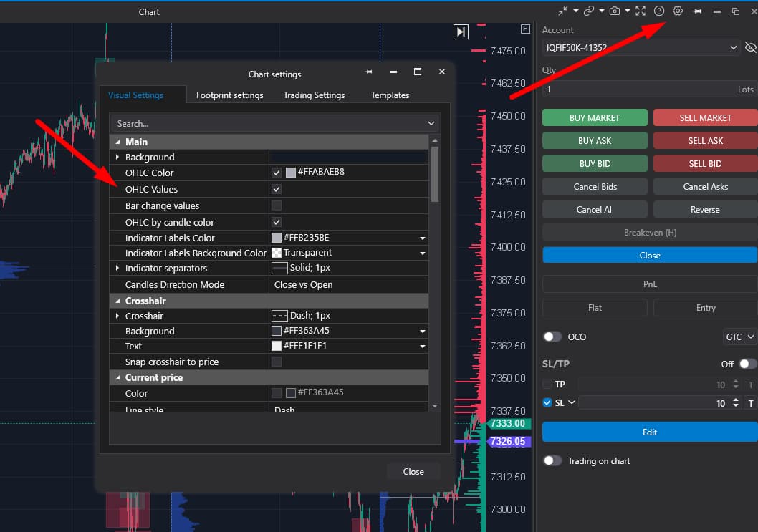Jump to latest bar arrow icon
Screen dimensions: 758x532
tap(461, 32)
